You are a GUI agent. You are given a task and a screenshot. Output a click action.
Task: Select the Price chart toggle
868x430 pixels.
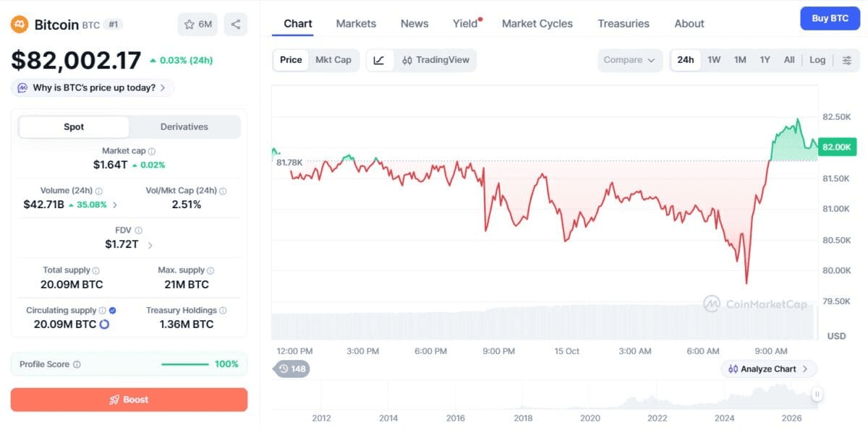[291, 60]
